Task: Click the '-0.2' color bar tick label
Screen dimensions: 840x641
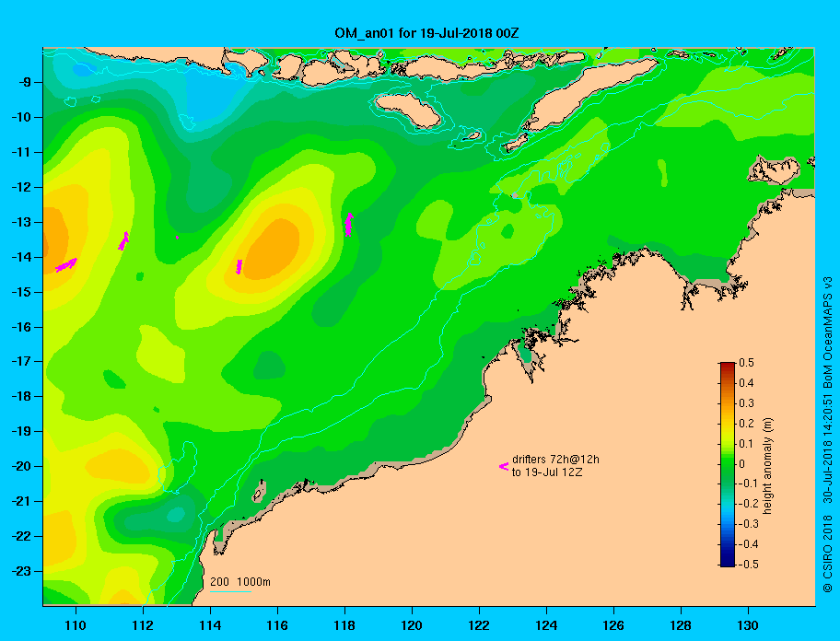Action: click(x=749, y=504)
